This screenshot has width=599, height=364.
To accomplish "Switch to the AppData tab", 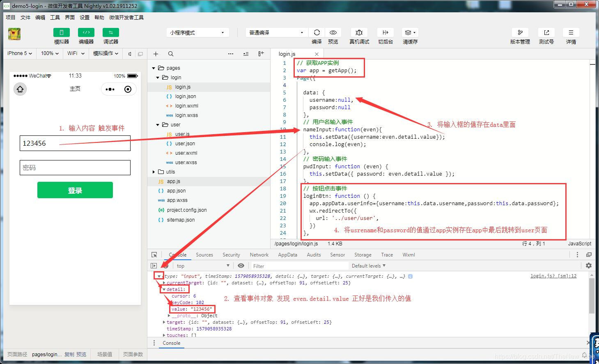I will pyautogui.click(x=287, y=255).
